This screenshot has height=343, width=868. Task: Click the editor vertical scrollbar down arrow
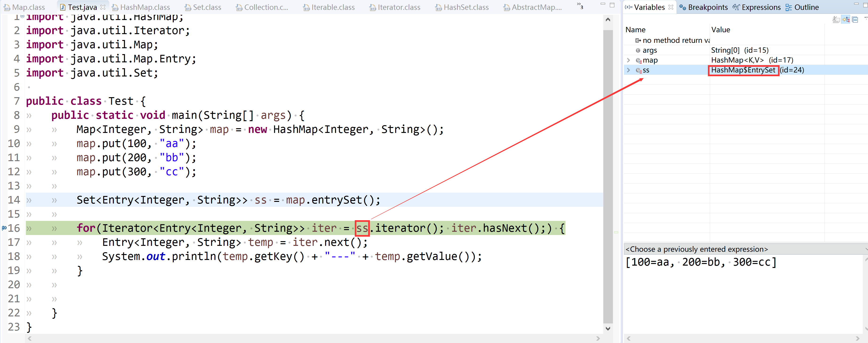coord(608,328)
